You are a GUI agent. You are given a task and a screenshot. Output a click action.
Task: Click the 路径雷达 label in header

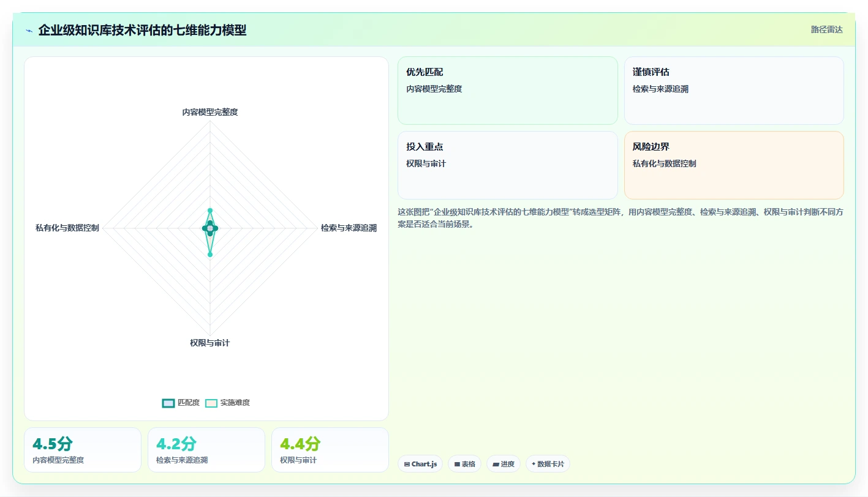pyautogui.click(x=826, y=29)
